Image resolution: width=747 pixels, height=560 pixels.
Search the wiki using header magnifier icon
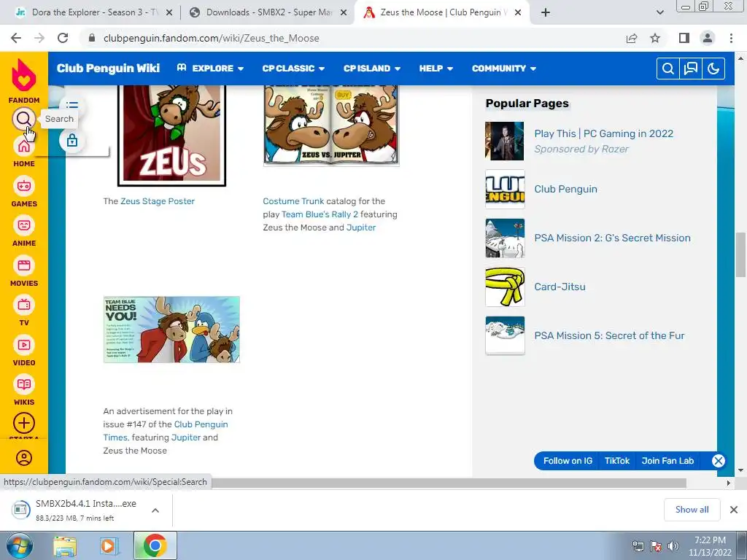[668, 69]
